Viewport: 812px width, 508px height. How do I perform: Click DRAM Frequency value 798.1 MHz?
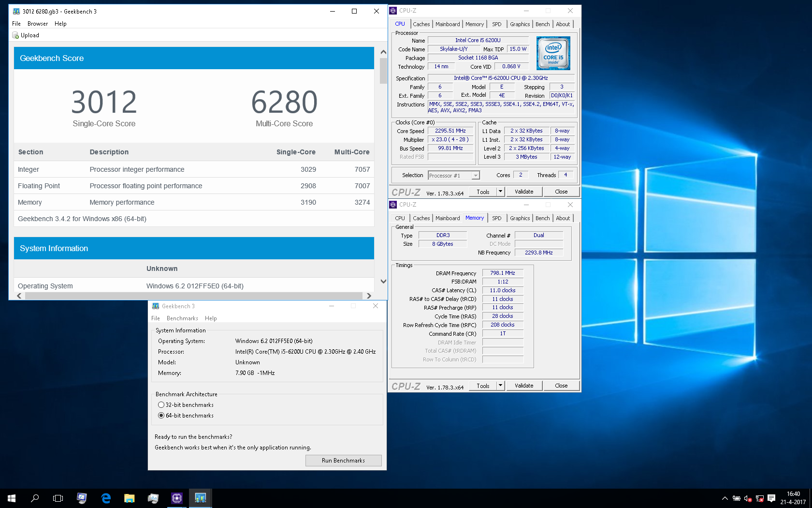tap(503, 273)
